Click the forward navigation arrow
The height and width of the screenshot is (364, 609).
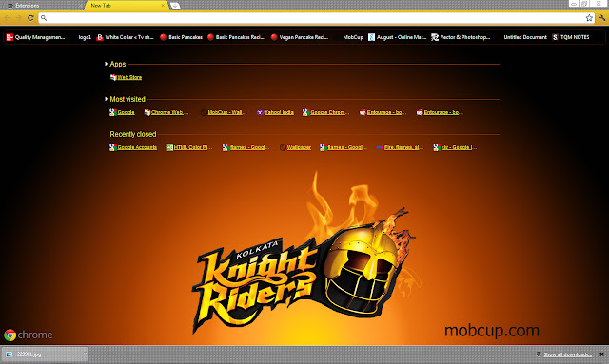[19, 18]
